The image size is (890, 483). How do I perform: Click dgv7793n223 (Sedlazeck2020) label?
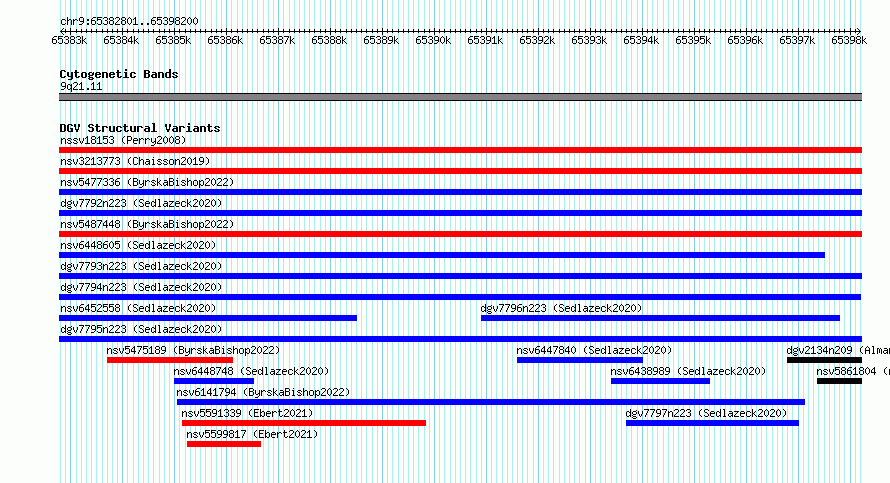(141, 266)
